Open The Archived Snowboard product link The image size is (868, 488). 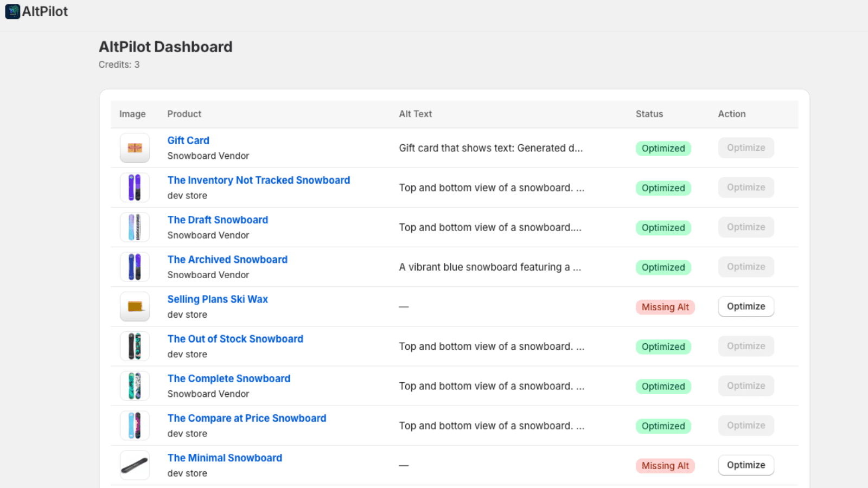227,260
